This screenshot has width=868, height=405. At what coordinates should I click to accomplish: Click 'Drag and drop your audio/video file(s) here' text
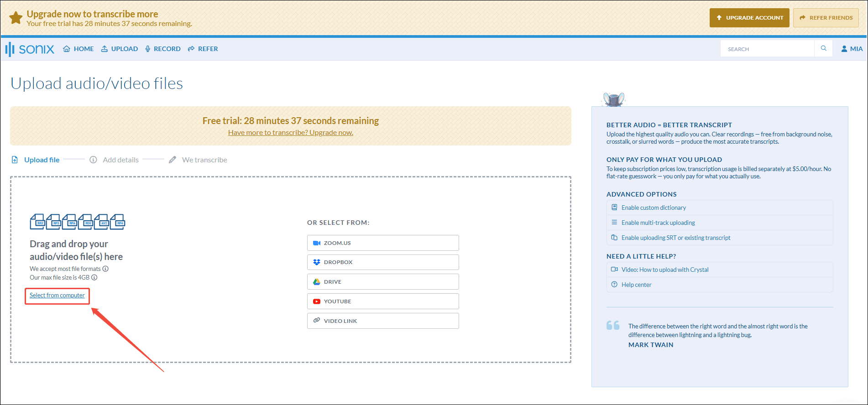pyautogui.click(x=76, y=250)
